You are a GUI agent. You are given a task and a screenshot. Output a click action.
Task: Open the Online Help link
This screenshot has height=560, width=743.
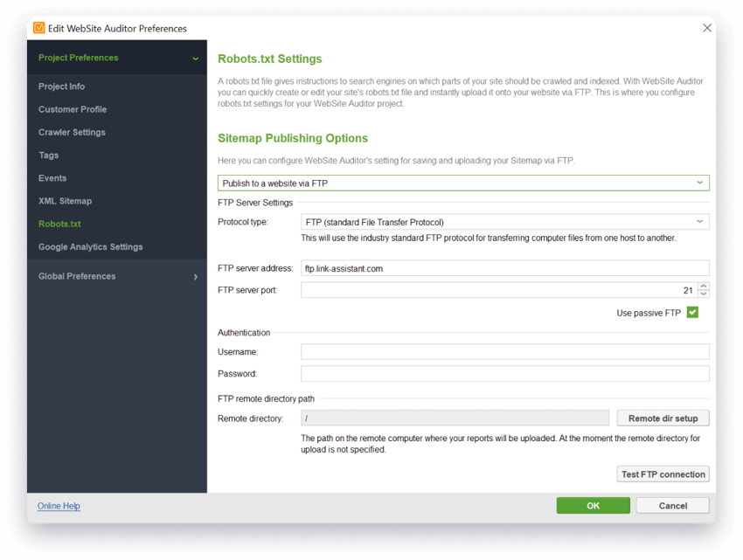58,506
